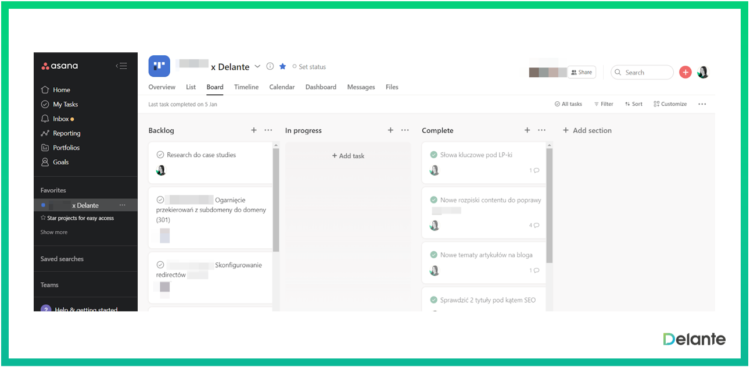Switch to the Board tab
The width and height of the screenshot is (750, 367).
click(215, 87)
